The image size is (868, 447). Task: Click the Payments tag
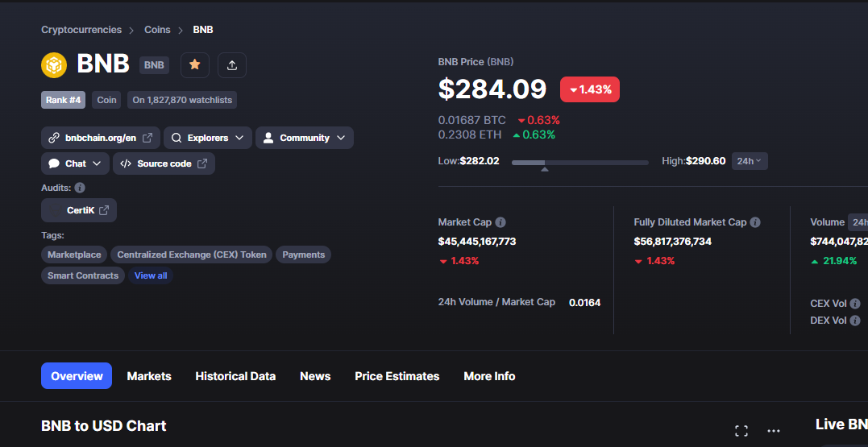[x=303, y=255]
